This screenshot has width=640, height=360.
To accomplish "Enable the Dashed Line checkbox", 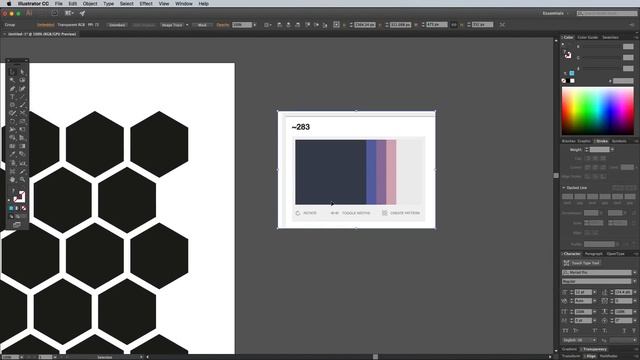I will point(564,188).
